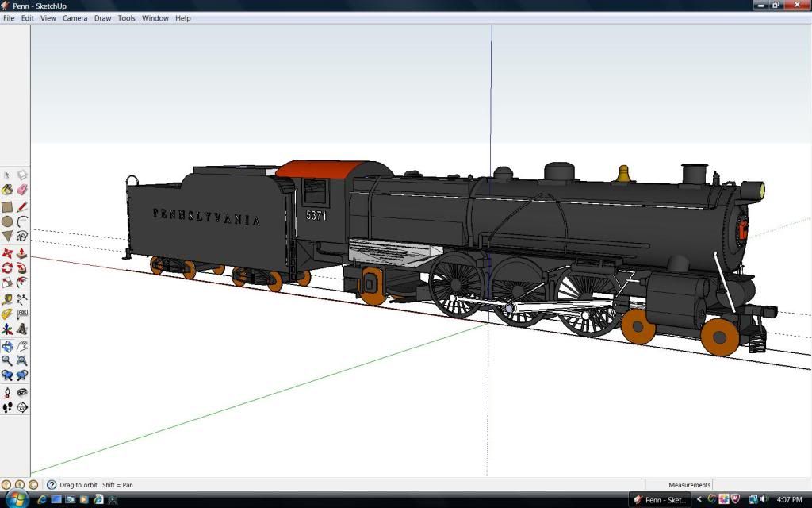This screenshot has height=508, width=812.
Task: Launch Windows Media Player from Quick Launch
Action: point(83,500)
